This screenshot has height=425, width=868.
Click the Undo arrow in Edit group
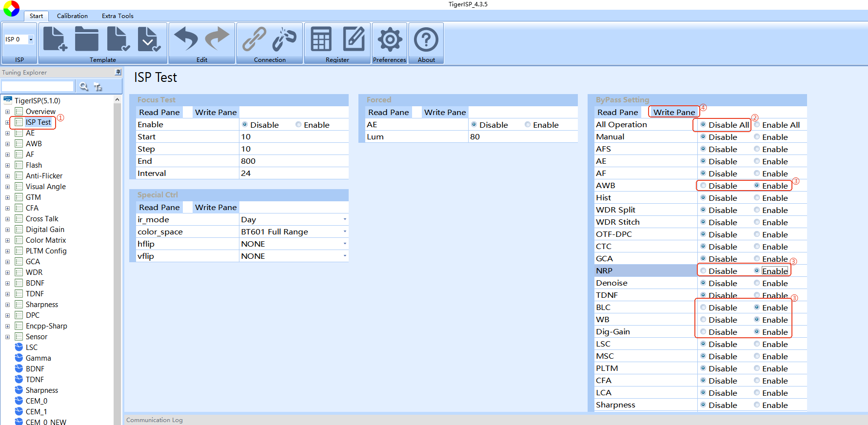pyautogui.click(x=186, y=39)
